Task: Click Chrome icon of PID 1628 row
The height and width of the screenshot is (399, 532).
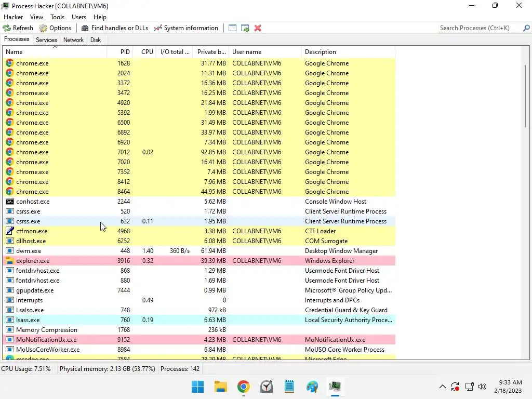Action: click(10, 63)
